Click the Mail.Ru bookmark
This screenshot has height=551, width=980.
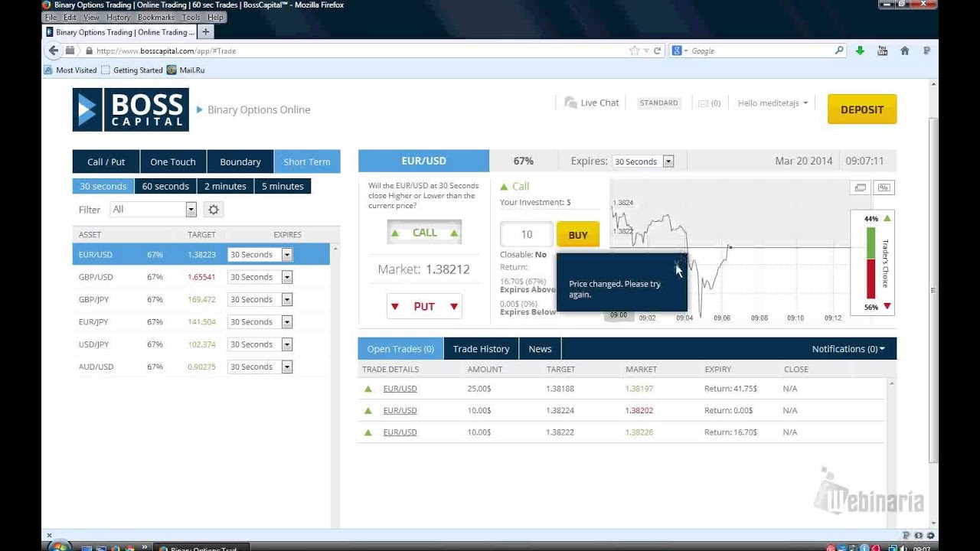[186, 70]
